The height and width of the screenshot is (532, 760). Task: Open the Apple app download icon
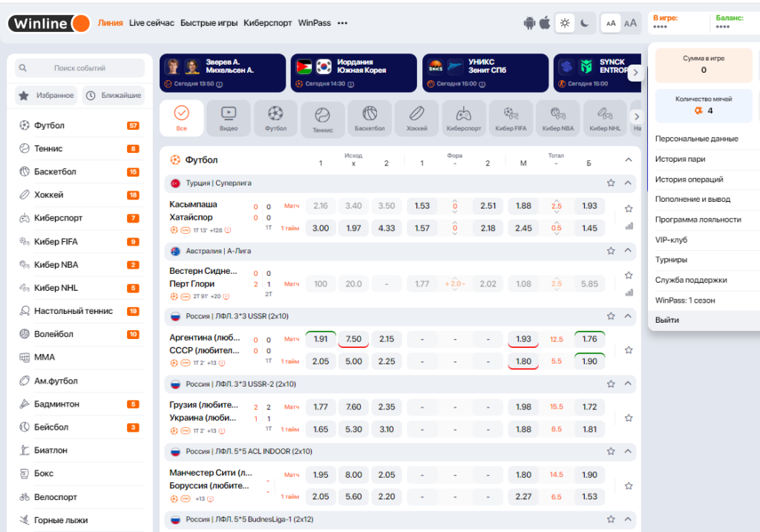[545, 23]
